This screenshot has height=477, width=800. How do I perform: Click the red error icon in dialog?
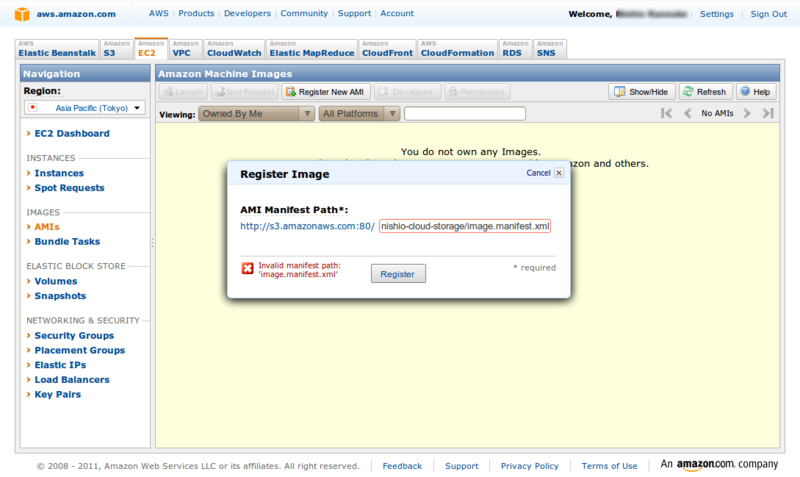pos(247,268)
